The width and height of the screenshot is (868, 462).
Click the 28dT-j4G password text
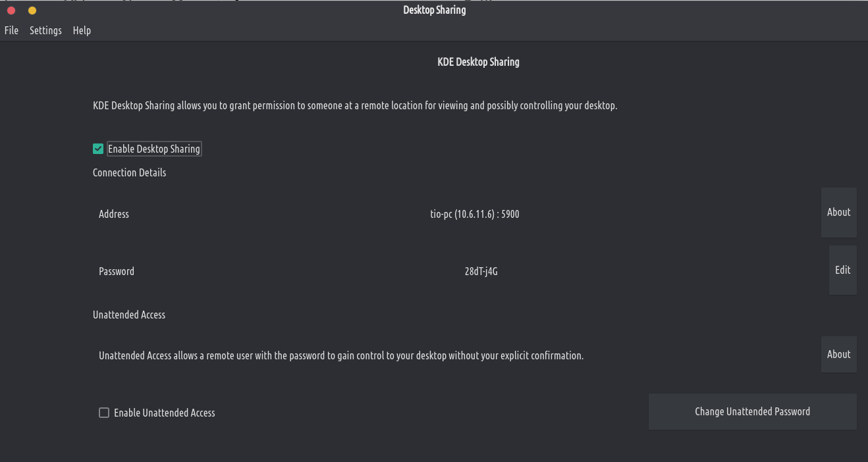481,271
